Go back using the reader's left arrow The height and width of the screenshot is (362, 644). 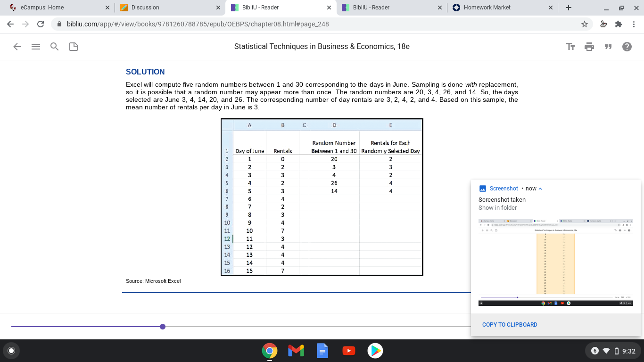click(x=17, y=47)
